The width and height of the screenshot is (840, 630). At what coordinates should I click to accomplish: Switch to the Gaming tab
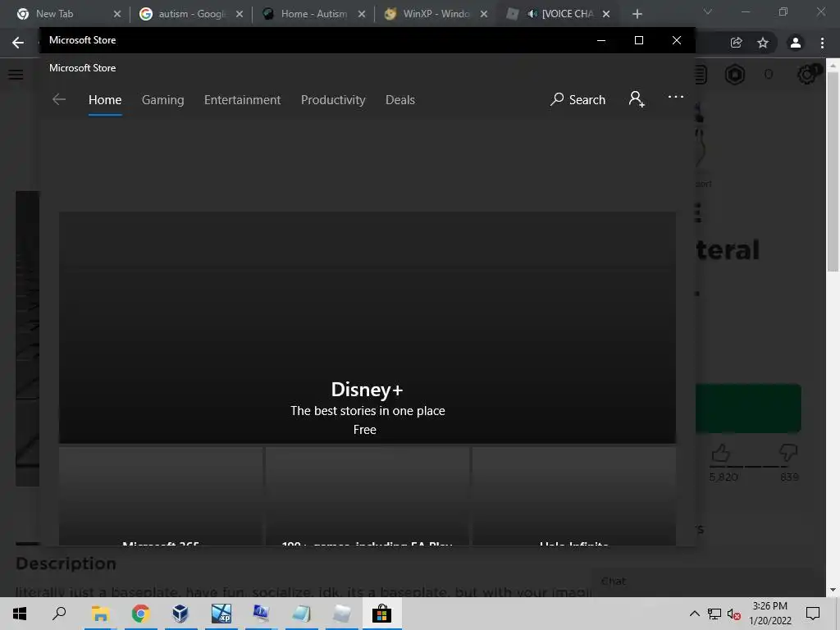coord(163,100)
